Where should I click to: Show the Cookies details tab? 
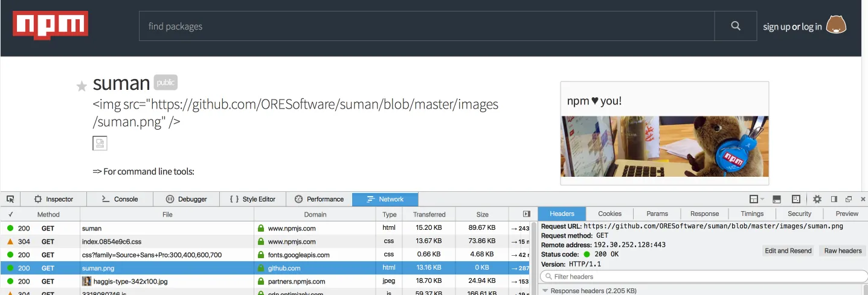tap(609, 214)
